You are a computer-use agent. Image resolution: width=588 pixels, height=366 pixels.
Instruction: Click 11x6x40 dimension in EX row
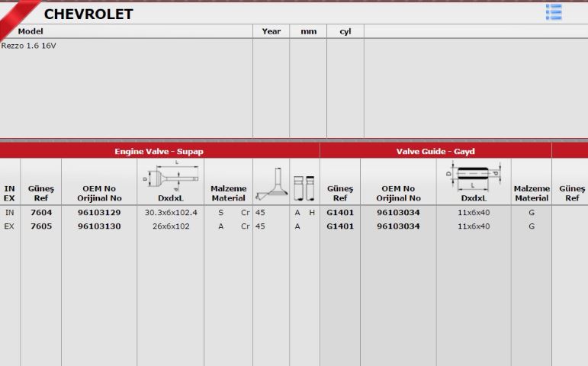click(x=474, y=226)
